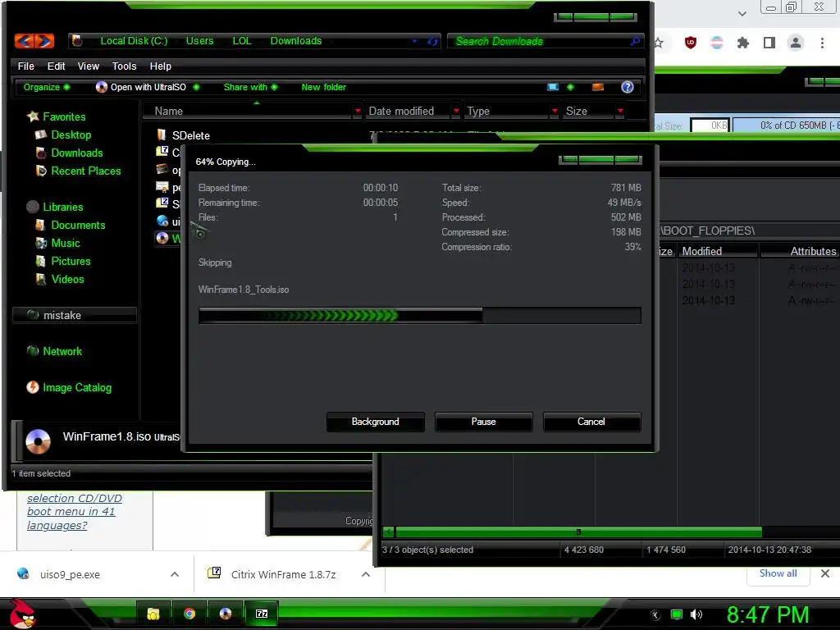The image size is (840, 630).
Task: Open the Date modified column filter arrow
Action: (x=456, y=111)
